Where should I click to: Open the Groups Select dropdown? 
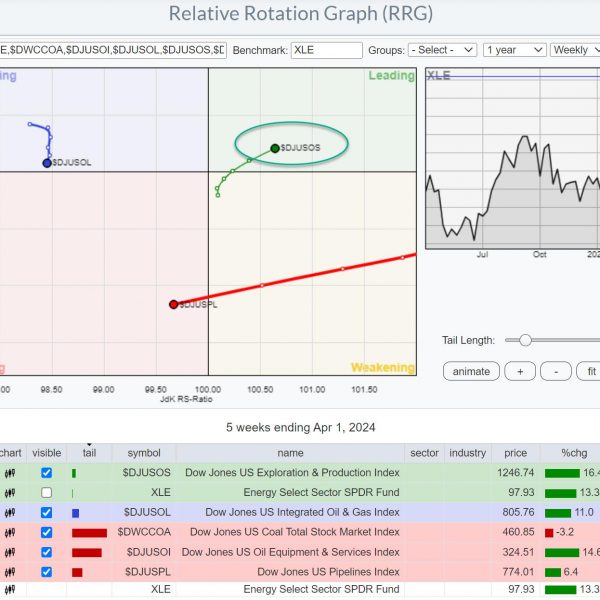[x=442, y=50]
